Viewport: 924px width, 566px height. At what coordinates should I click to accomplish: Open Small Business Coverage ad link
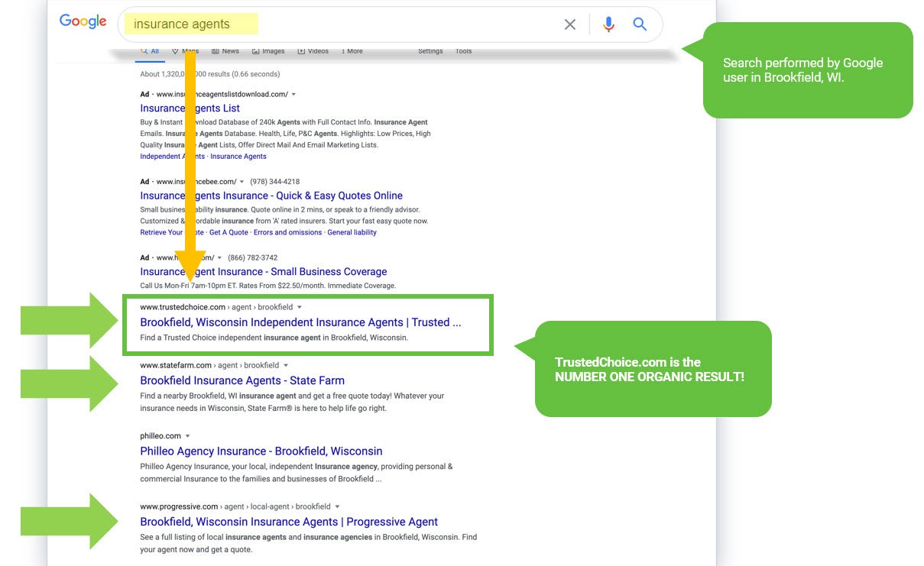coord(264,271)
